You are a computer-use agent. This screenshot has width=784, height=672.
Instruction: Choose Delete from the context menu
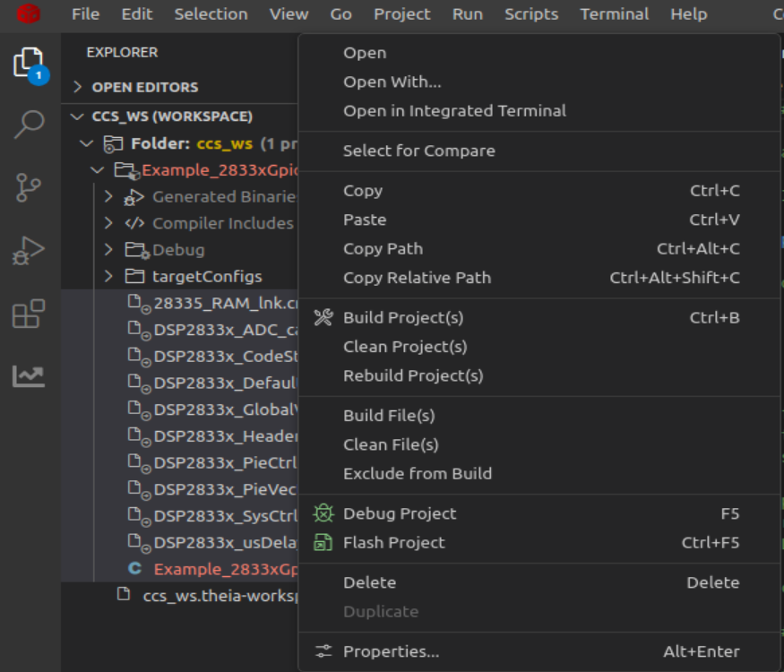coord(540,582)
